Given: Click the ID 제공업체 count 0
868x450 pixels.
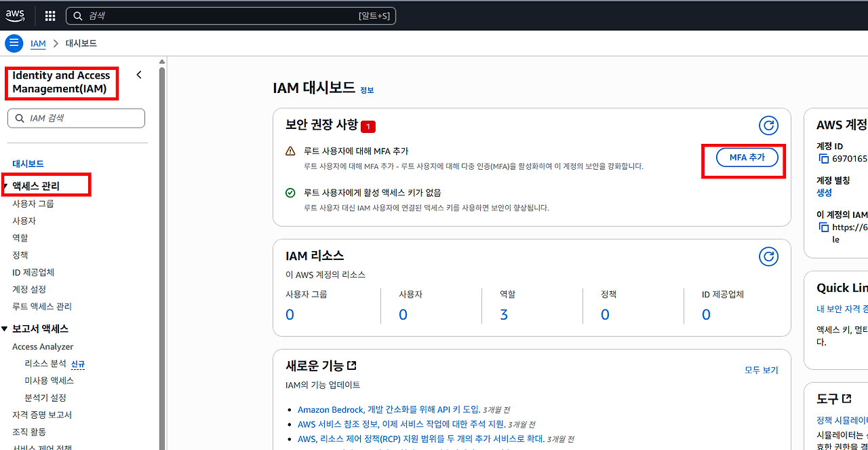Looking at the screenshot, I should [706, 315].
